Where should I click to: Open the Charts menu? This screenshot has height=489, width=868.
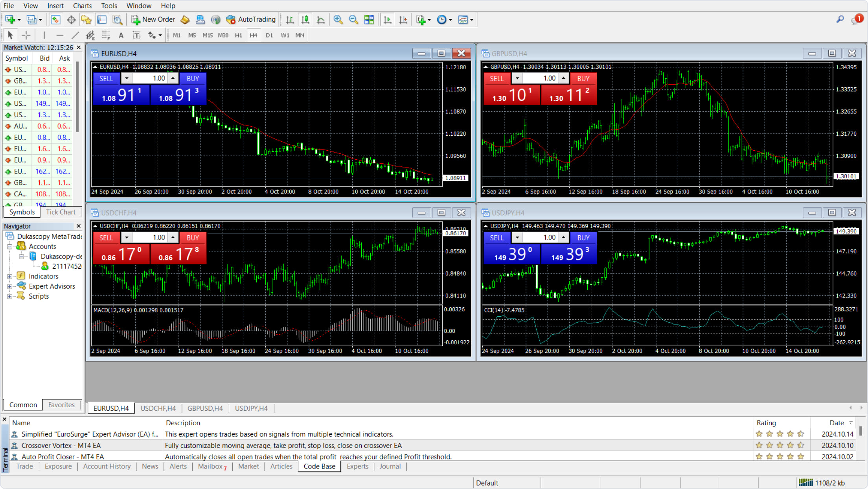[x=82, y=6]
